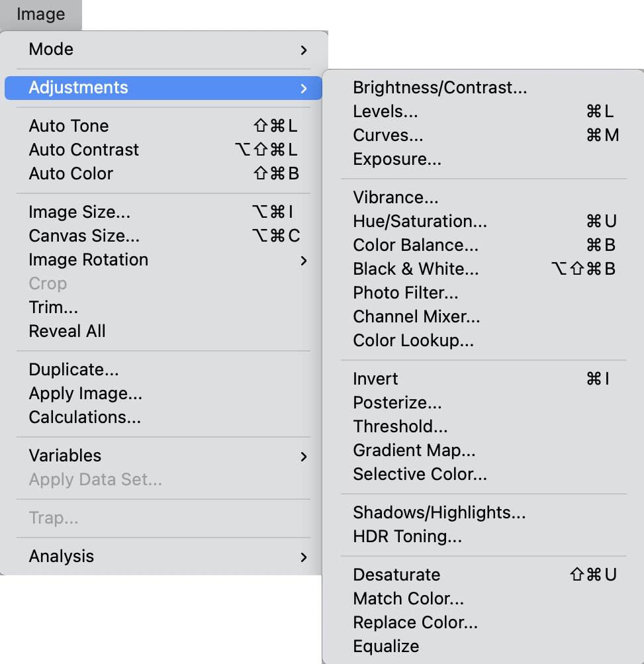The width and height of the screenshot is (644, 664).
Task: Choose Brightness/Contrast adjustment
Action: click(440, 88)
